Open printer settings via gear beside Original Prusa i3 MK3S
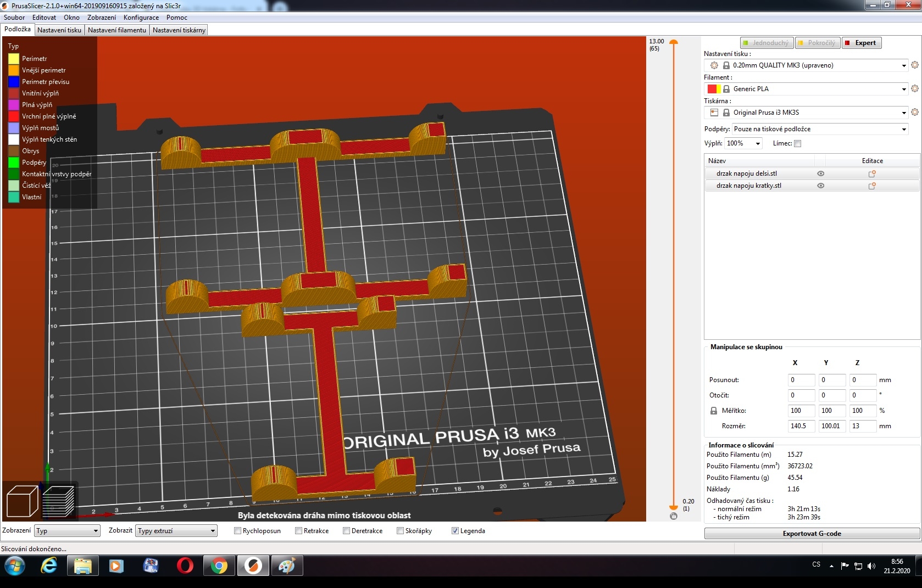The width and height of the screenshot is (922, 588). pos(915,112)
